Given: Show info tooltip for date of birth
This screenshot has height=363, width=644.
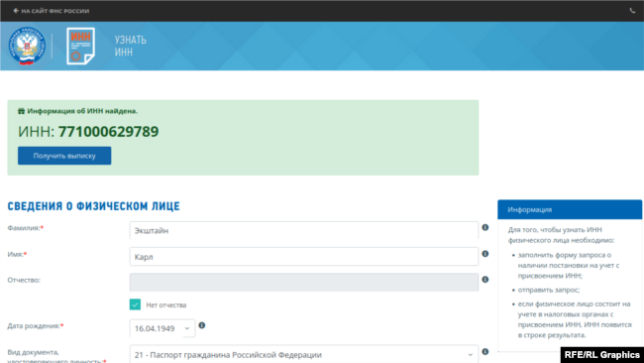Looking at the screenshot, I should pos(202,325).
